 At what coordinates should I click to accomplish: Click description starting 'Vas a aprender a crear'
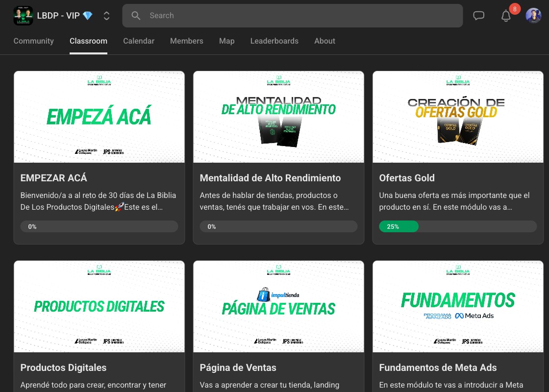(270, 385)
